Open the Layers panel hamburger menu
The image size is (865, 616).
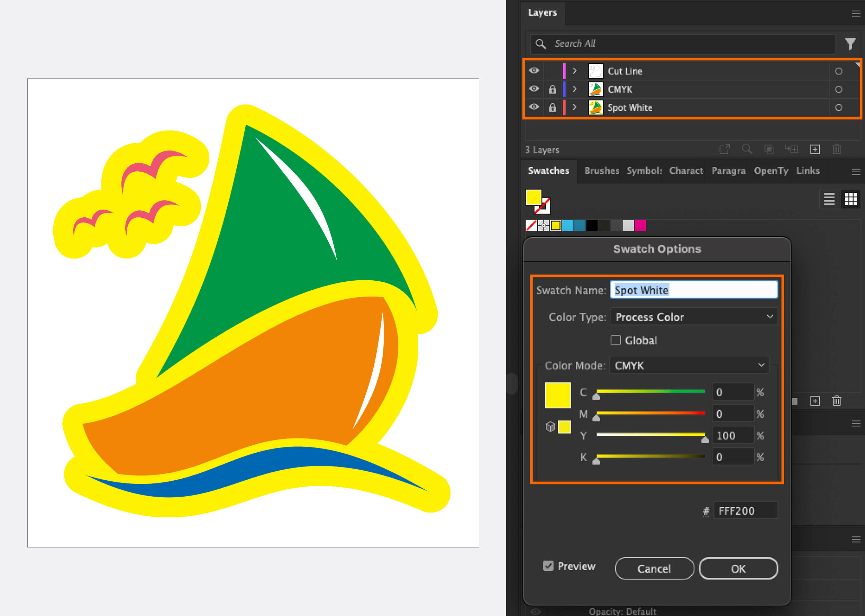pos(856,13)
